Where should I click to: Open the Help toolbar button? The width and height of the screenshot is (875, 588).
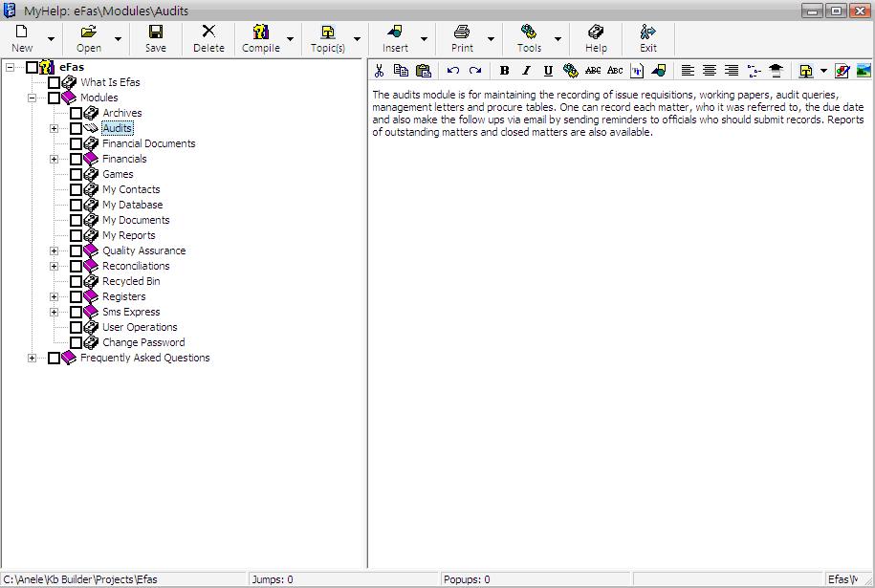[x=596, y=38]
